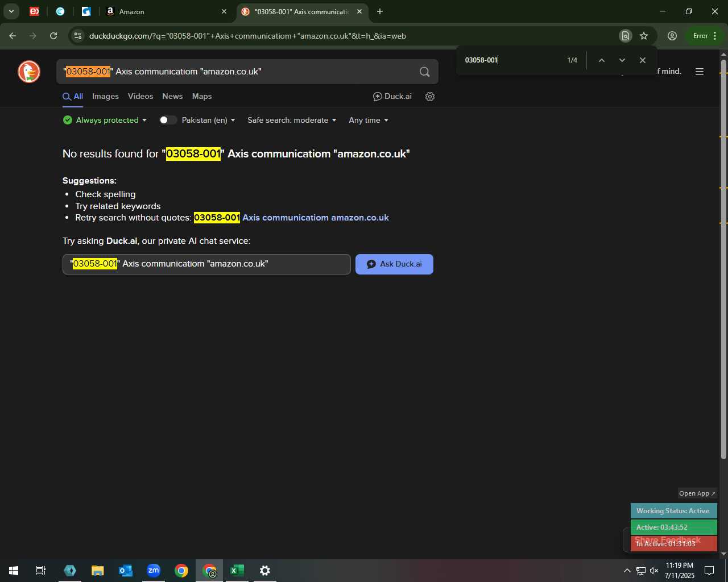Viewport: 728px width, 582px height.
Task: Open Duck.ai chat link
Action: pos(392,97)
